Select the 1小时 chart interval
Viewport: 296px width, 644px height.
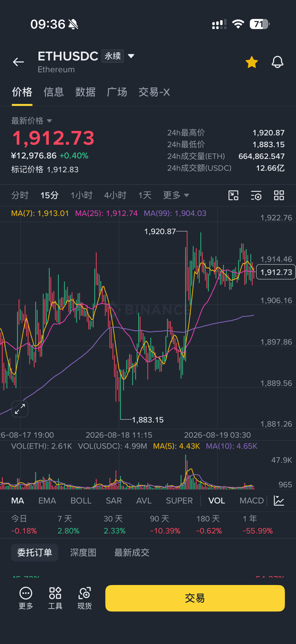[x=82, y=195]
